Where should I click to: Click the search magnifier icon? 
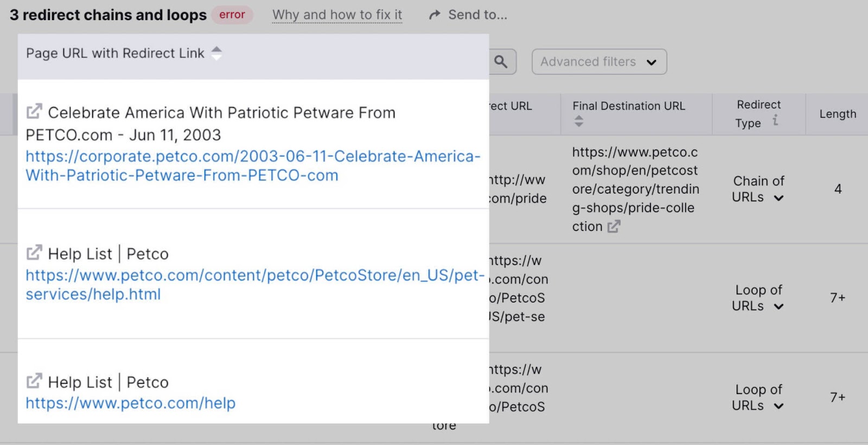(x=501, y=62)
